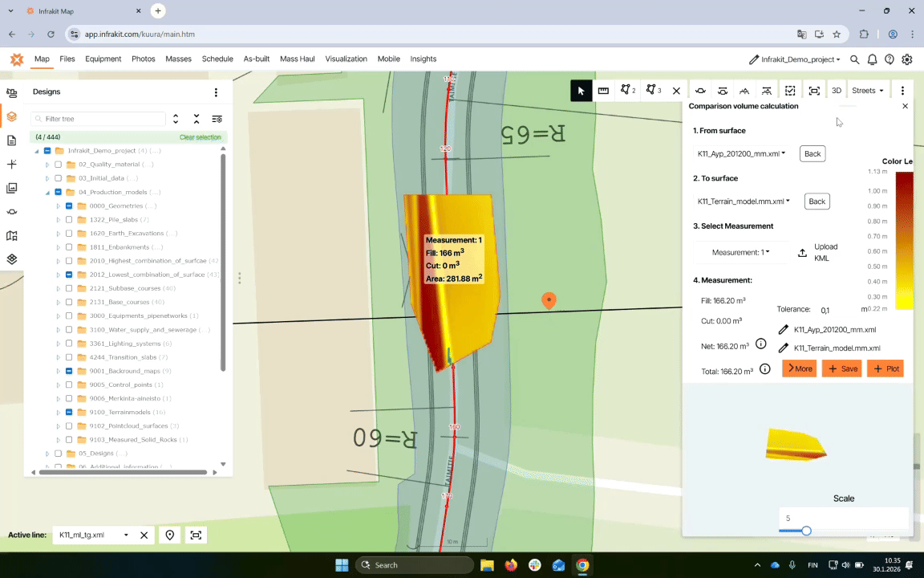Open tree settings icon beside filter
Image resolution: width=924 pixels, height=578 pixels.
tap(217, 119)
